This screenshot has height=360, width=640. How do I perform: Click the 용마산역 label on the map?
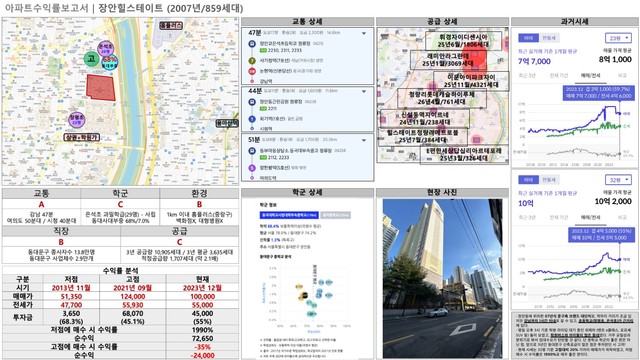coord(227,123)
